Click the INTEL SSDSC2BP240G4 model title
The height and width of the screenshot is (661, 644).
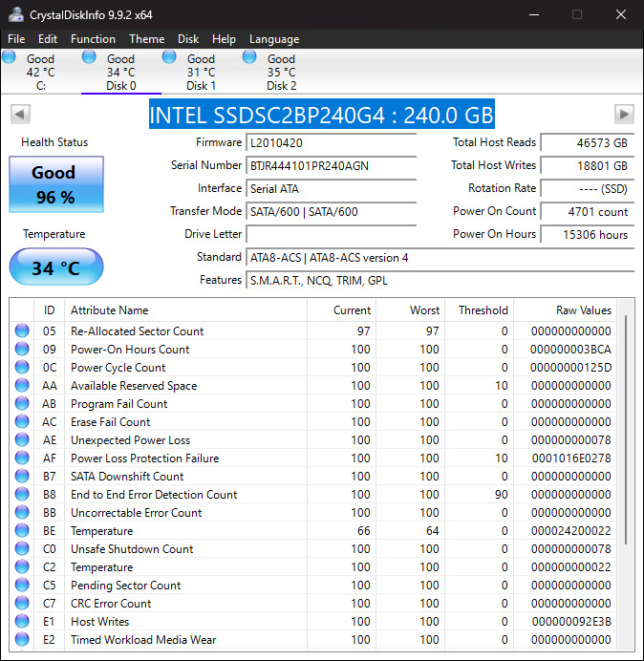coord(322,115)
